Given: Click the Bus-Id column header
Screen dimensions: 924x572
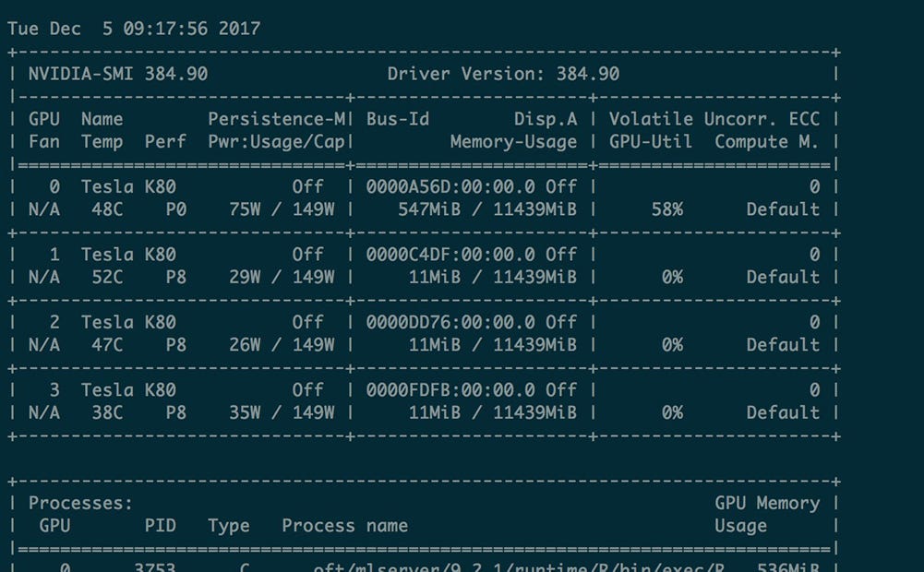Looking at the screenshot, I should click(398, 119).
